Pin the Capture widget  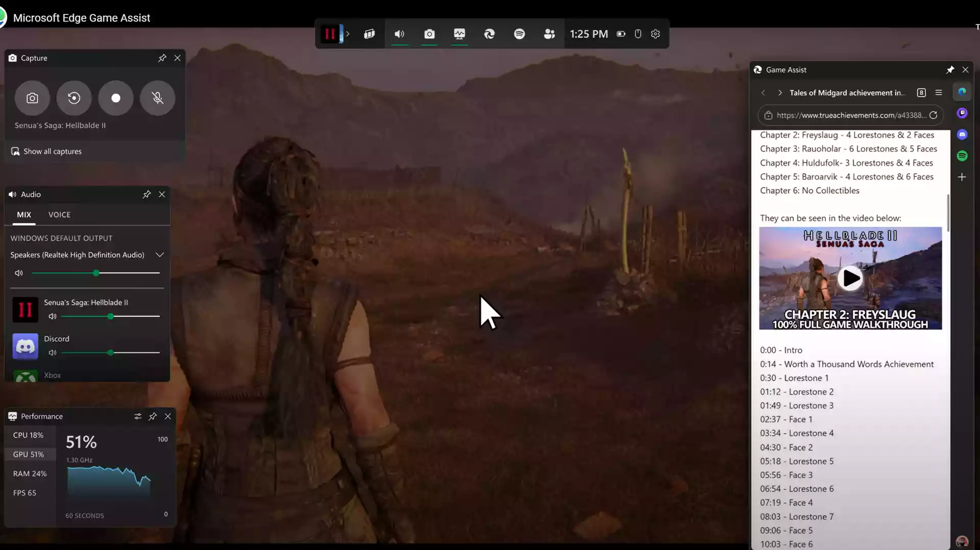tap(162, 58)
